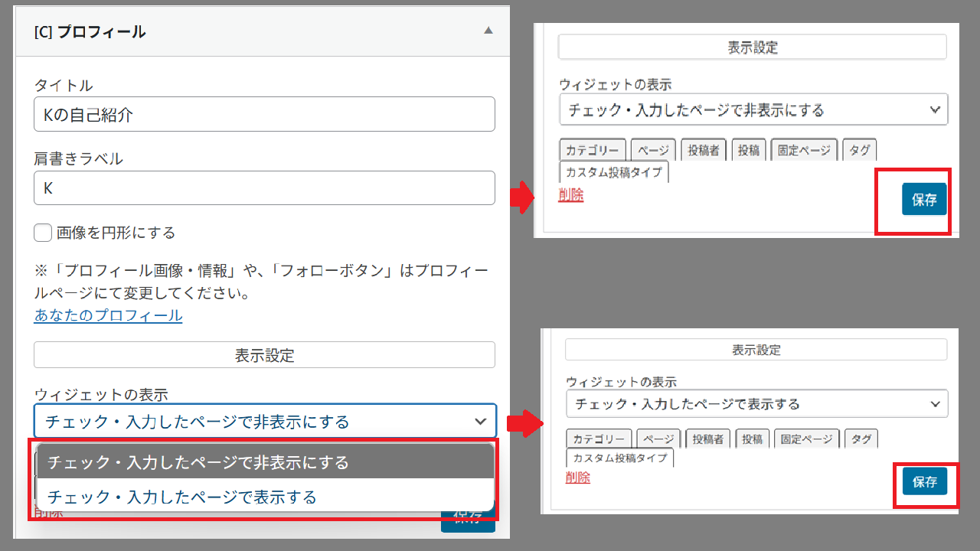Click 削除 link in bottom-right panel
This screenshot has height=551, width=980.
(x=578, y=478)
